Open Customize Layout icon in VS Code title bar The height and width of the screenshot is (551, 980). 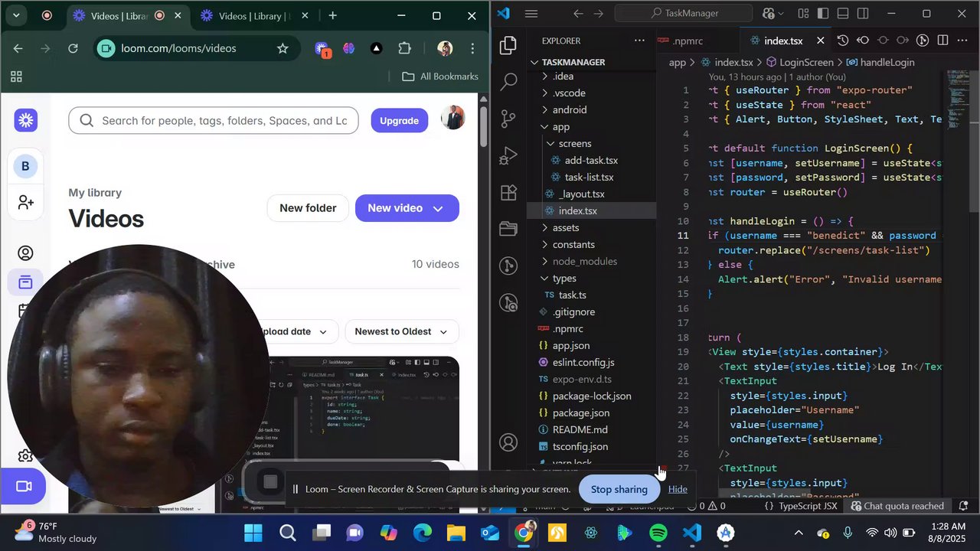pyautogui.click(x=803, y=13)
